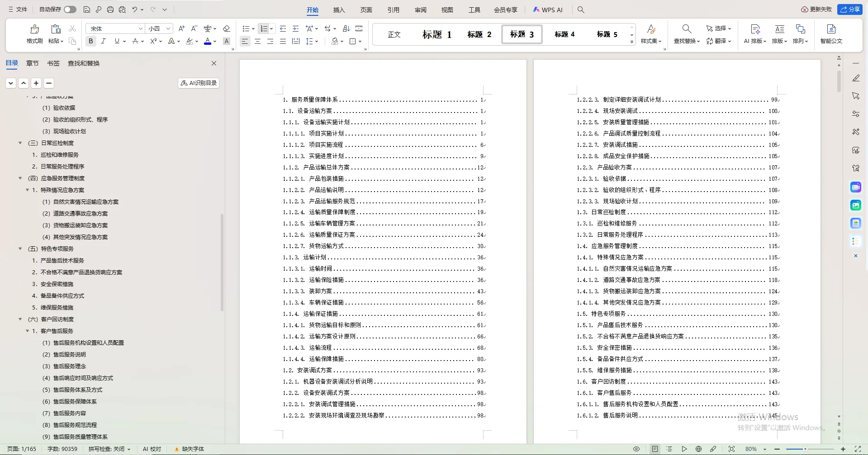
Task: Switch to web layout view in status bar
Action: (699, 449)
